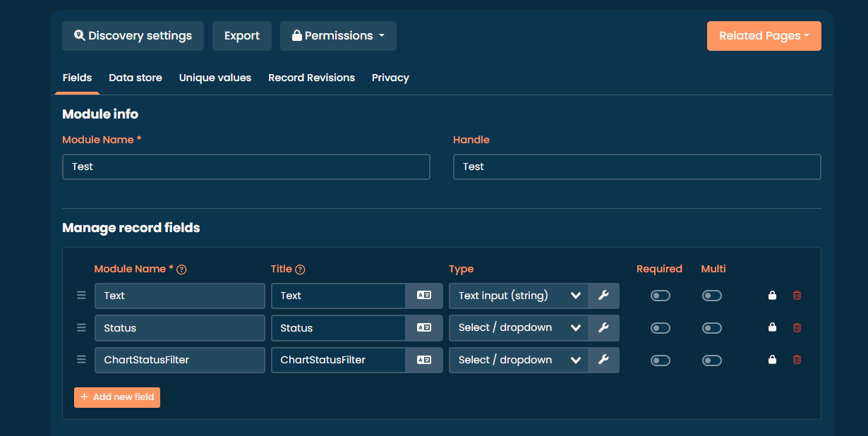Click the Type column header
Image resolution: width=868 pixels, height=436 pixels.
point(462,270)
